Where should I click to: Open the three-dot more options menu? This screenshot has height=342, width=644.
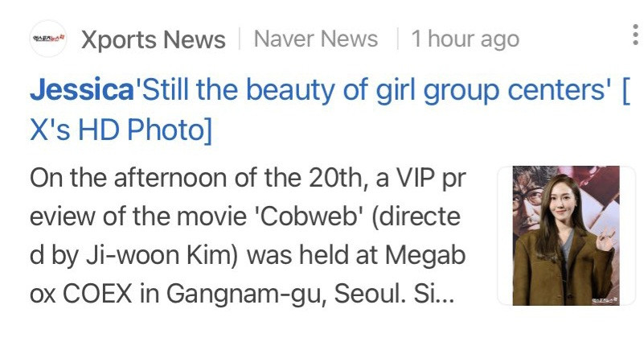[635, 35]
